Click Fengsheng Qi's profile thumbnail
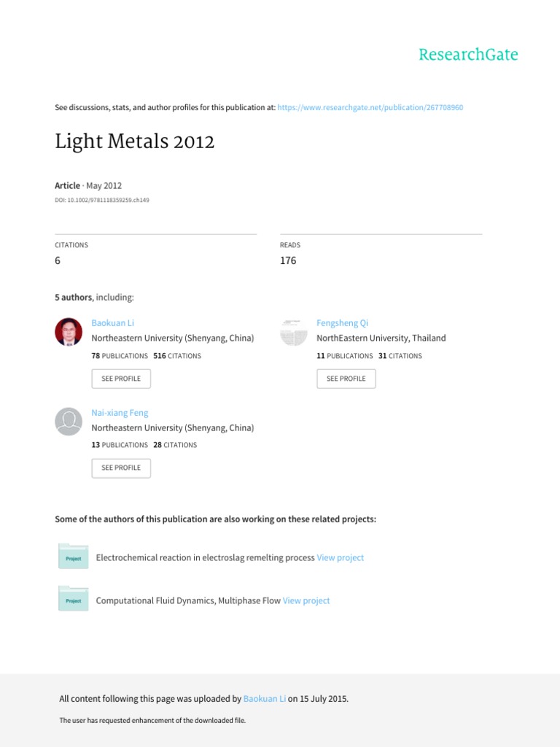The image size is (560, 747). (x=294, y=332)
